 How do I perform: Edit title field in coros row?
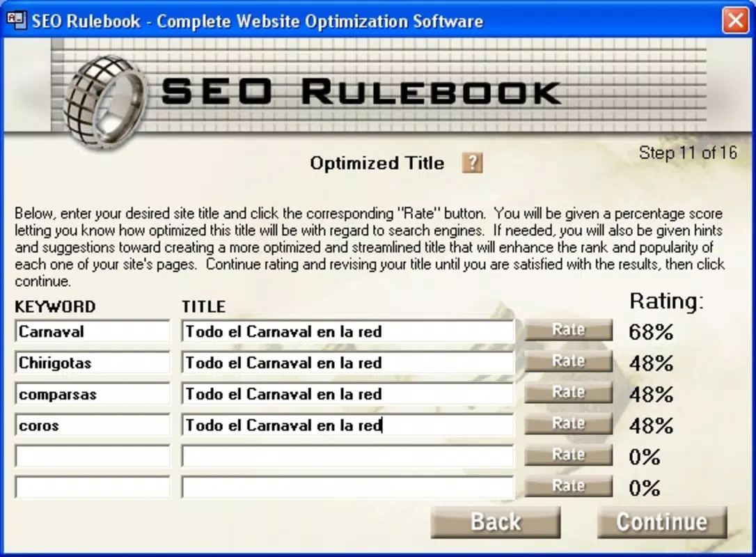348,425
